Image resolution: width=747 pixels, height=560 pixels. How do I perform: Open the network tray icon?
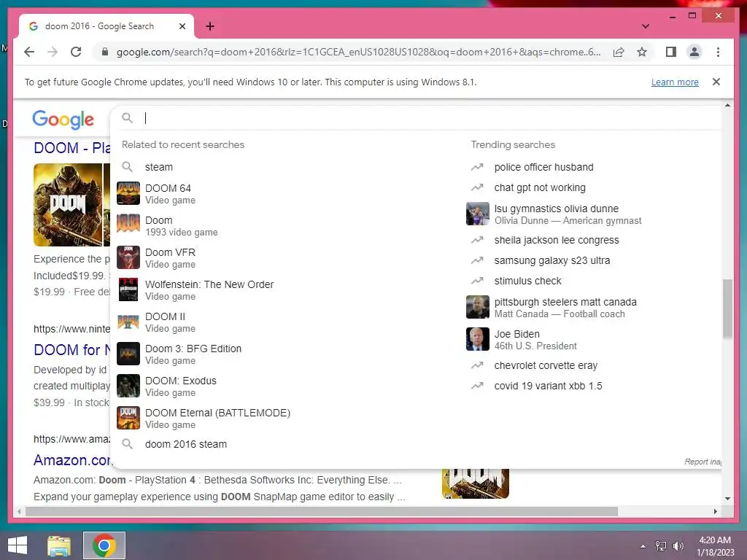[x=661, y=546]
